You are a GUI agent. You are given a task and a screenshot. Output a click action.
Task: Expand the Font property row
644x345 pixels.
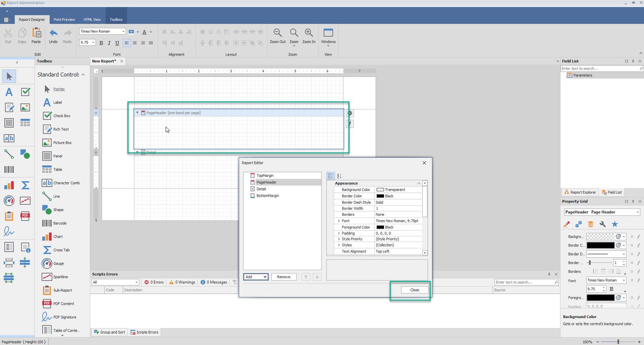point(339,221)
